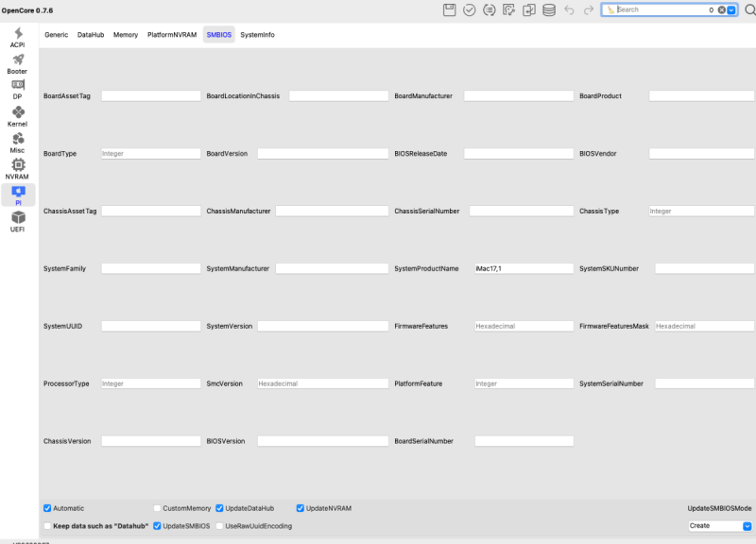Click the ChassisSerialNumber input field

pyautogui.click(x=522, y=211)
